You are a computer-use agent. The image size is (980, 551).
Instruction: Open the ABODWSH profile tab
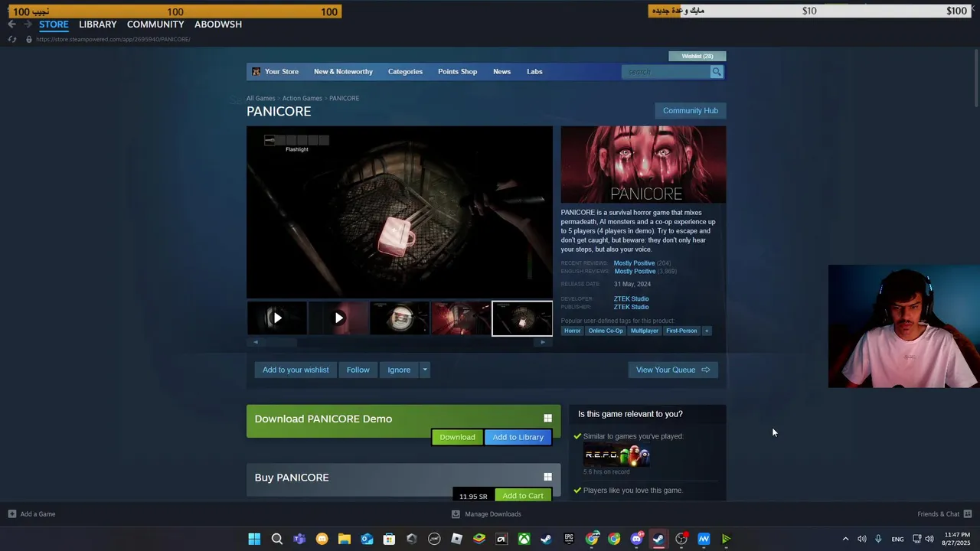click(x=218, y=24)
